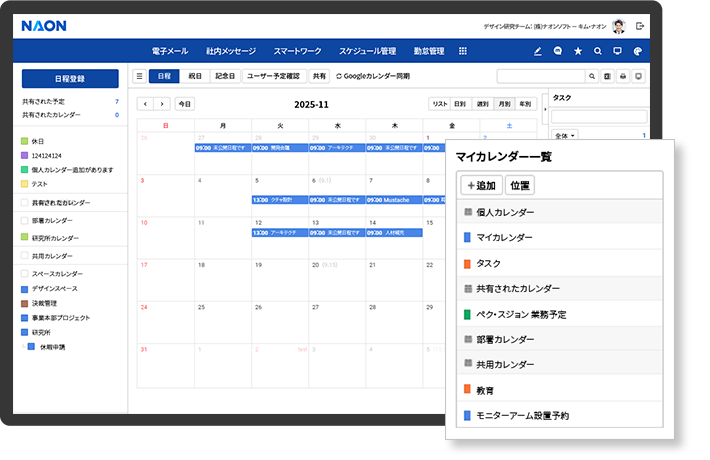The image size is (710, 460).
Task: Toggle the 共有されたカレンダー checkbox in sidebar
Action: click(x=25, y=202)
